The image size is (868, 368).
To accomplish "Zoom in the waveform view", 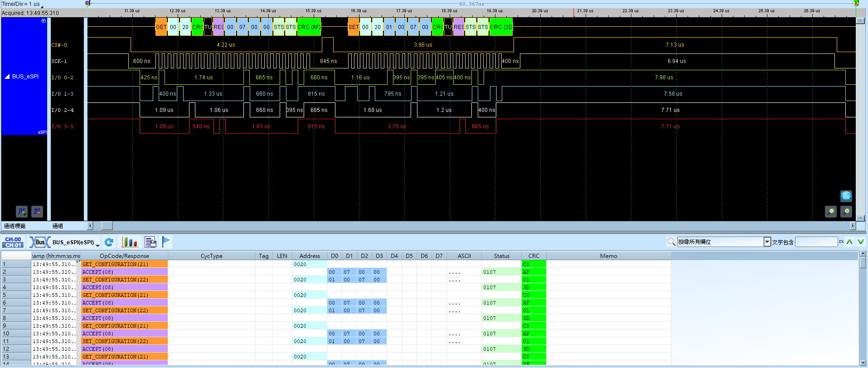I will [846, 212].
